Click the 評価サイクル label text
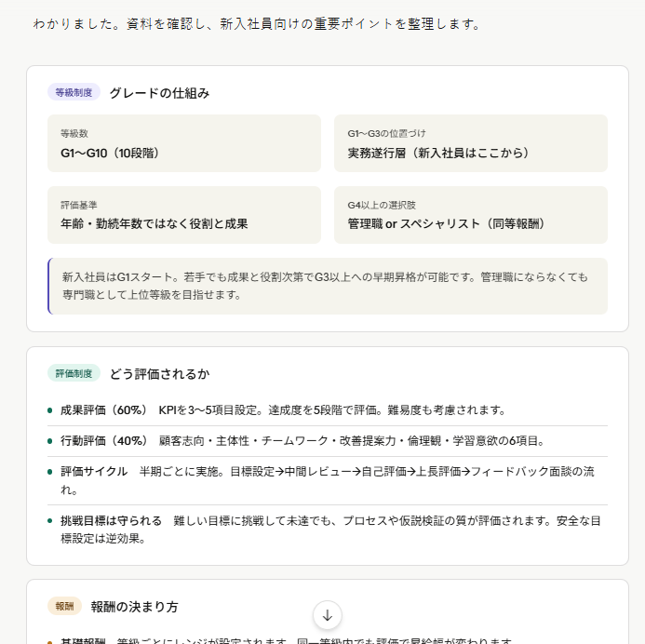645x644 pixels. pyautogui.click(x=94, y=472)
